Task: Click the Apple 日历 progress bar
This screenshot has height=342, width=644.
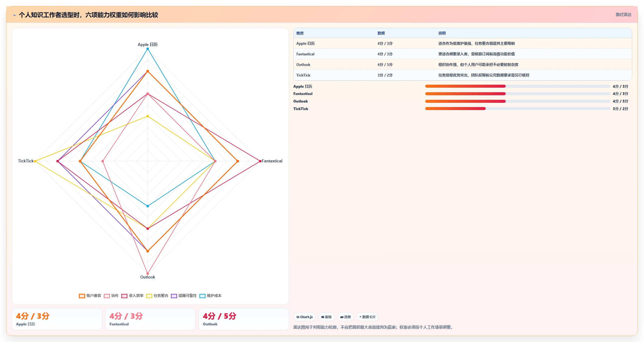Action: pos(517,86)
